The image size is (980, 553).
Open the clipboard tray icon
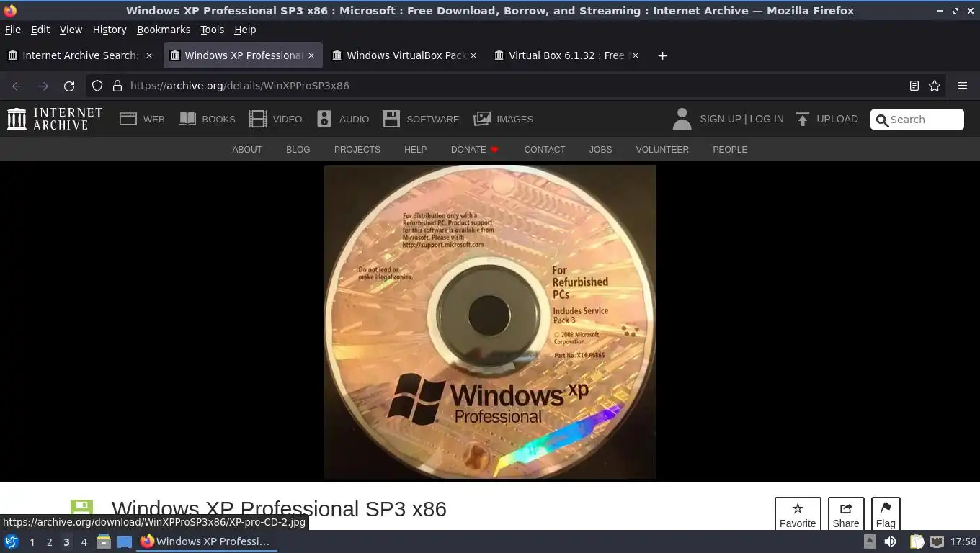[x=917, y=541]
